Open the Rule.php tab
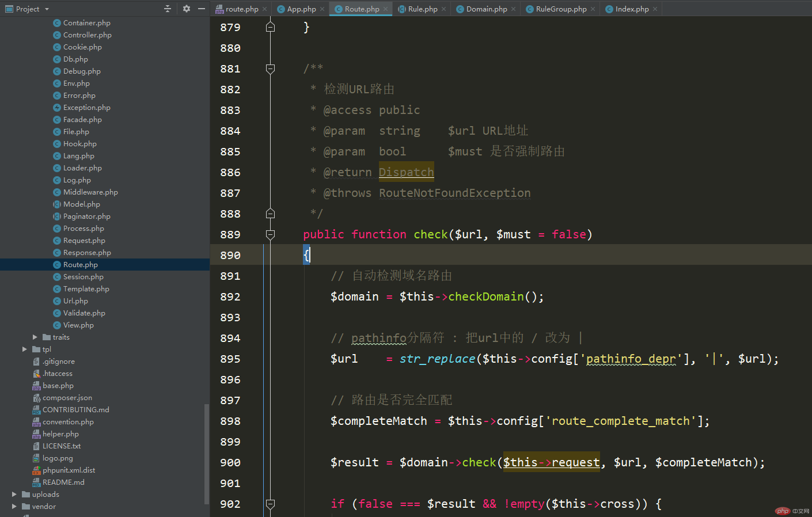Image resolution: width=812 pixels, height=517 pixels. [x=423, y=9]
